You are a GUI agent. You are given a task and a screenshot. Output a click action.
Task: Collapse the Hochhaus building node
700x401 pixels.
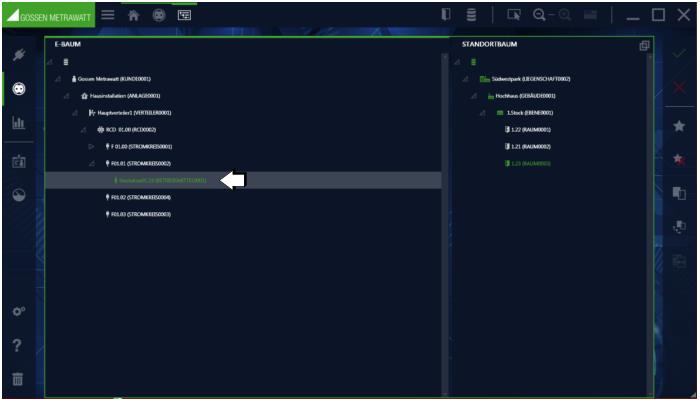pyautogui.click(x=476, y=96)
